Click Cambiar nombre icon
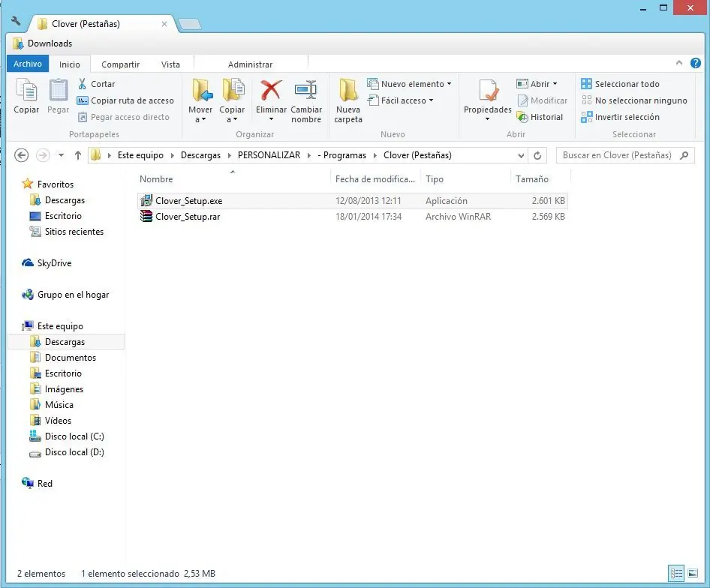 click(306, 90)
